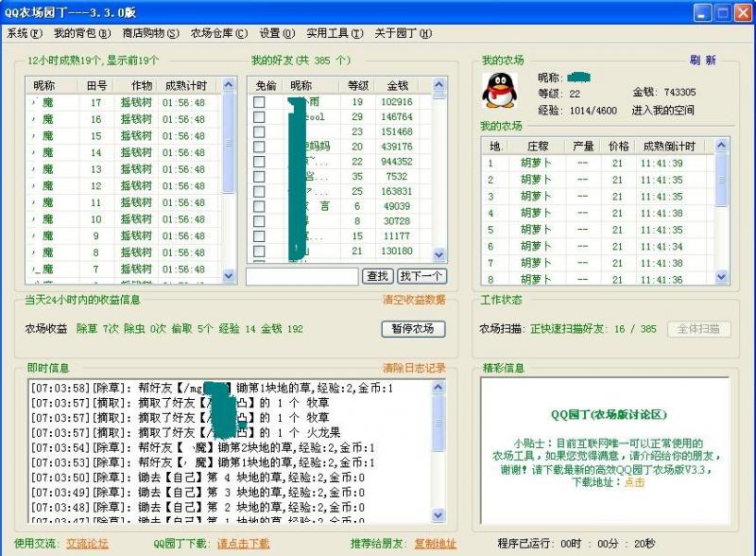Image resolution: width=756 pixels, height=556 pixels.
Task: Click down arrow of ripening list scrollbar
Action: point(229,276)
